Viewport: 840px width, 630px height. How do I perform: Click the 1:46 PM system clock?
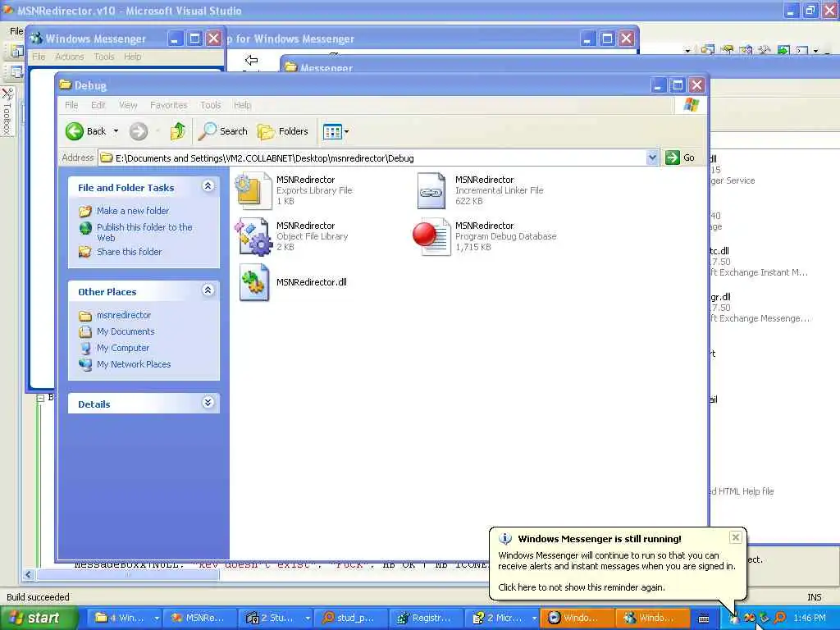[x=810, y=618]
